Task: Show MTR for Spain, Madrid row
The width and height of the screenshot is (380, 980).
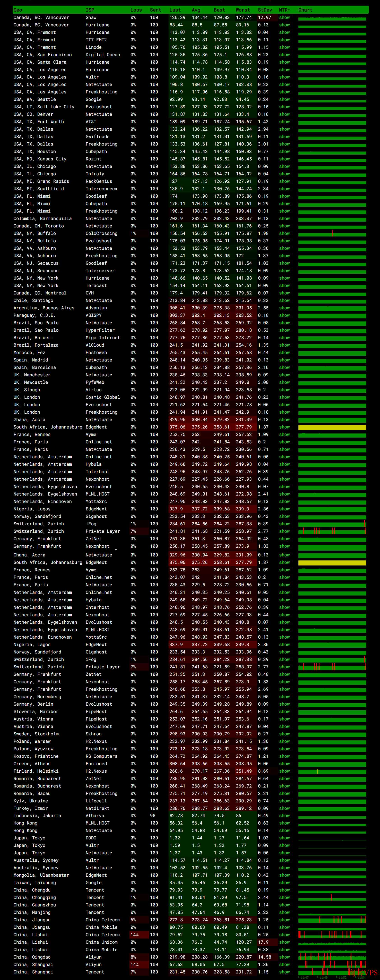Action: point(284,360)
